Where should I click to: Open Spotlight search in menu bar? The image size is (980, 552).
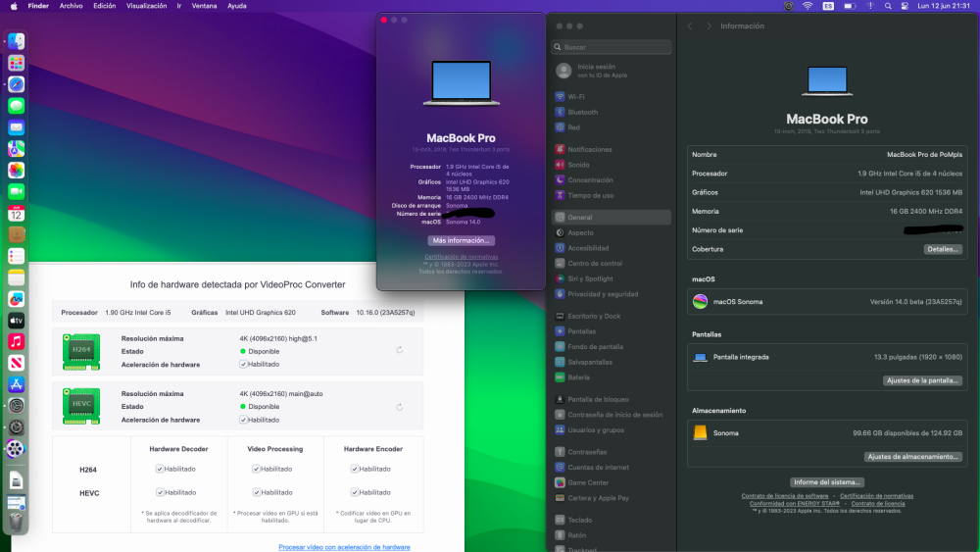click(888, 6)
